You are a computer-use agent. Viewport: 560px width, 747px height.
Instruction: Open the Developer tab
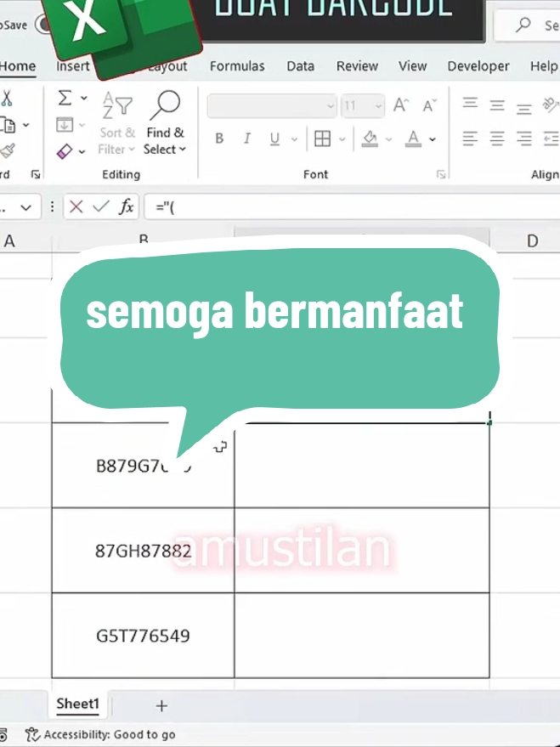478,66
